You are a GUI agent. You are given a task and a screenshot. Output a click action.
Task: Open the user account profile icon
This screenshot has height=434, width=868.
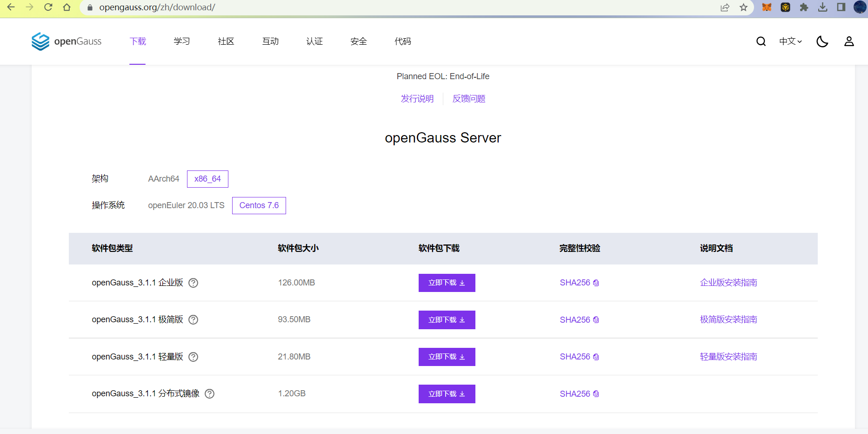tap(849, 41)
